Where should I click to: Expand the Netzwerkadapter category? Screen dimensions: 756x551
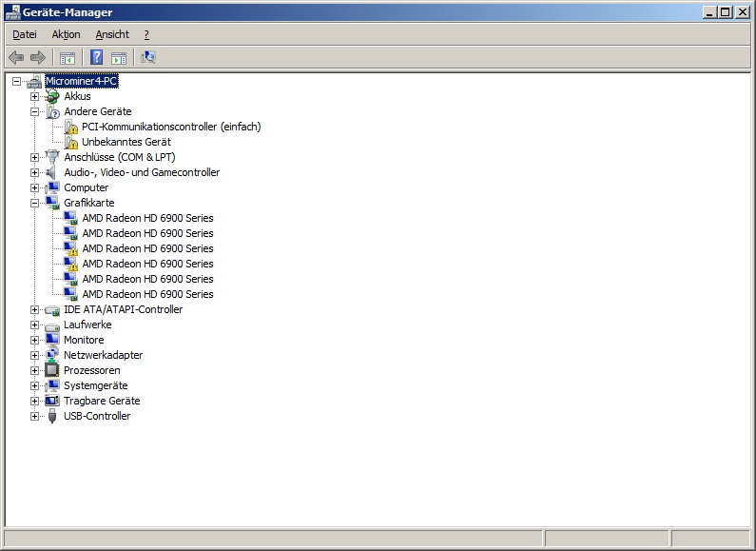click(x=35, y=355)
